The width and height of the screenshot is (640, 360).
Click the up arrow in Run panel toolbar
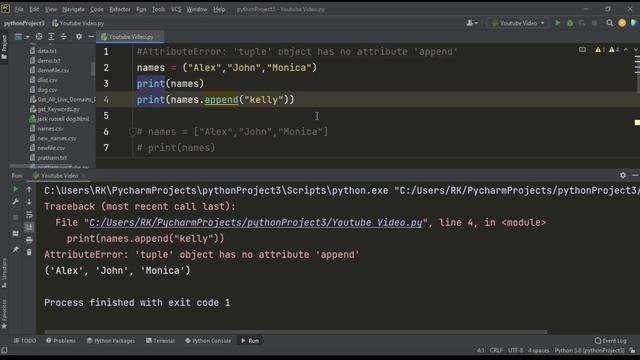tap(29, 189)
